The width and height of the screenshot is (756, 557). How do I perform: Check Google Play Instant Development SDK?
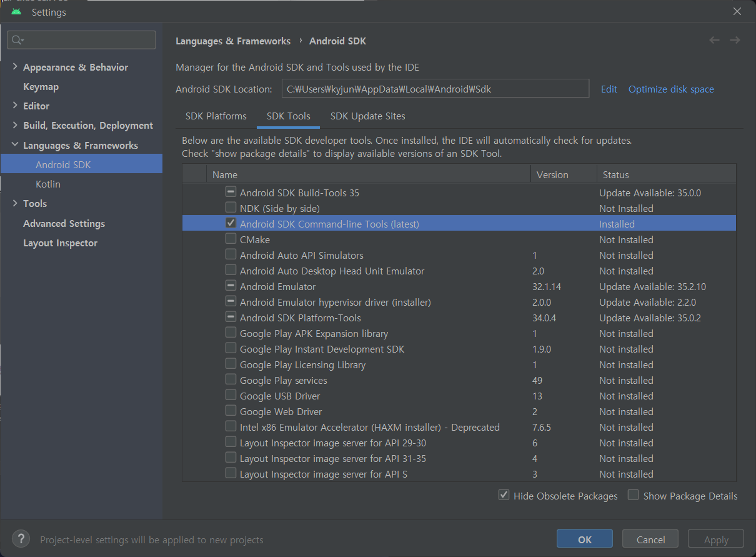(x=231, y=348)
